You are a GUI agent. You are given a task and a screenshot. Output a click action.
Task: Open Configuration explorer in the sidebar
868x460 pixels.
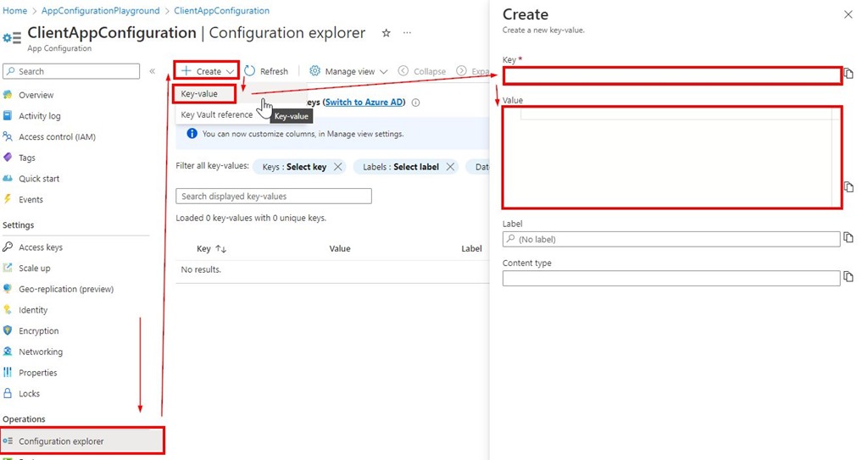(61, 441)
